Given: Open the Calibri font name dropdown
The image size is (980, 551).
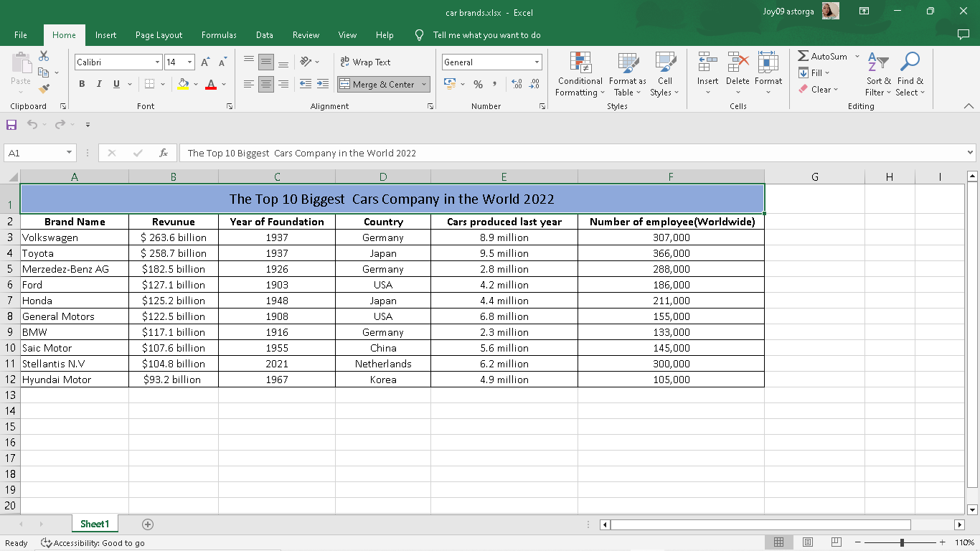Looking at the screenshot, I should tap(157, 62).
